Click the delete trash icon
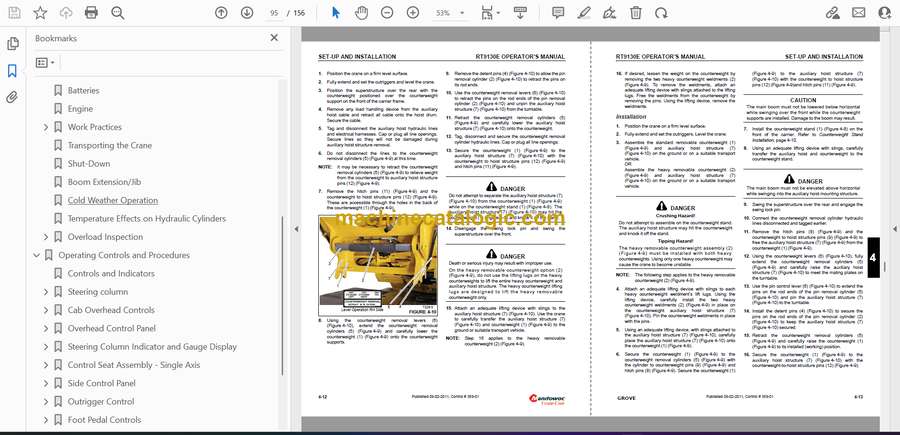 point(635,13)
